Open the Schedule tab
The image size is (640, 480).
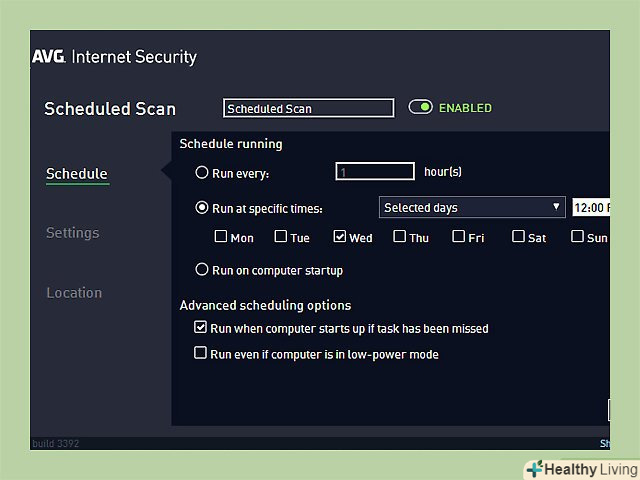(x=77, y=174)
